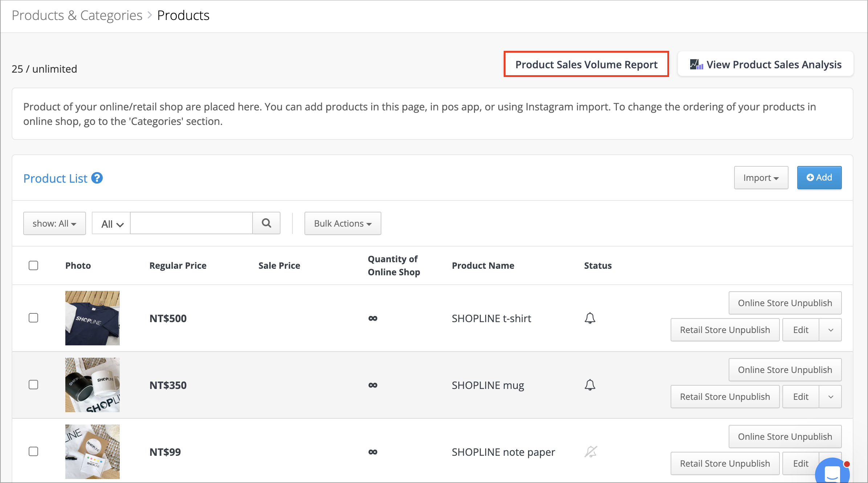Click the NT$350 regular price cell

168,385
